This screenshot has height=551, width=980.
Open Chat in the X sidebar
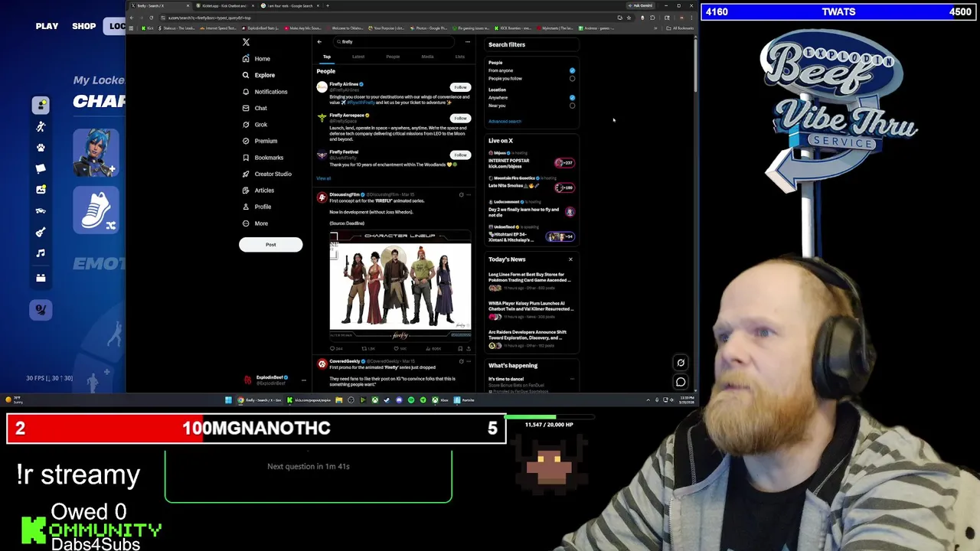tap(255, 108)
